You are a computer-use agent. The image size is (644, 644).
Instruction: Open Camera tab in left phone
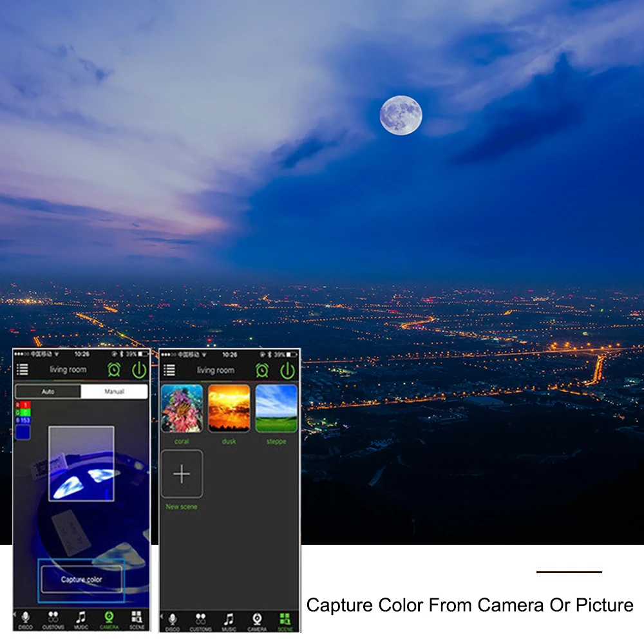pyautogui.click(x=109, y=620)
